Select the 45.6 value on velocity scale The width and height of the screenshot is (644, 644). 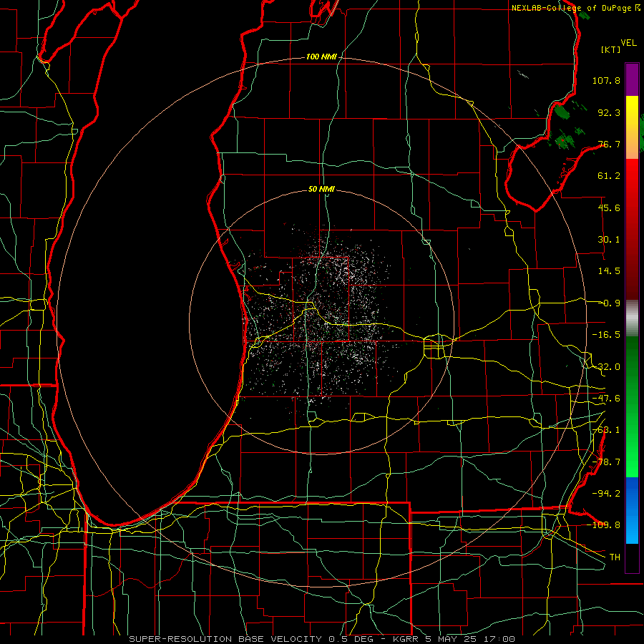(x=609, y=208)
